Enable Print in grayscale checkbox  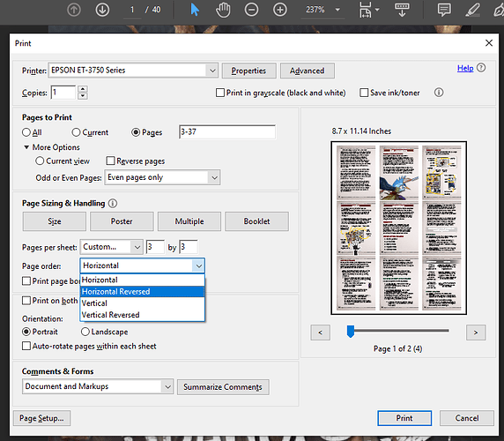(220, 93)
